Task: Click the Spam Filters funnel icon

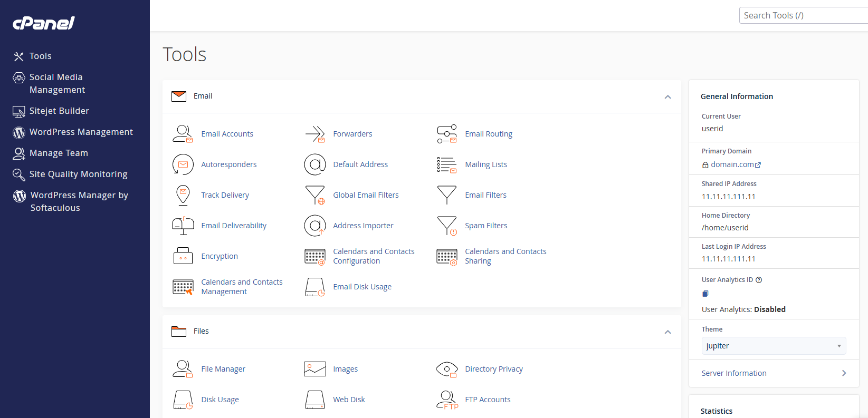Action: 447,226
